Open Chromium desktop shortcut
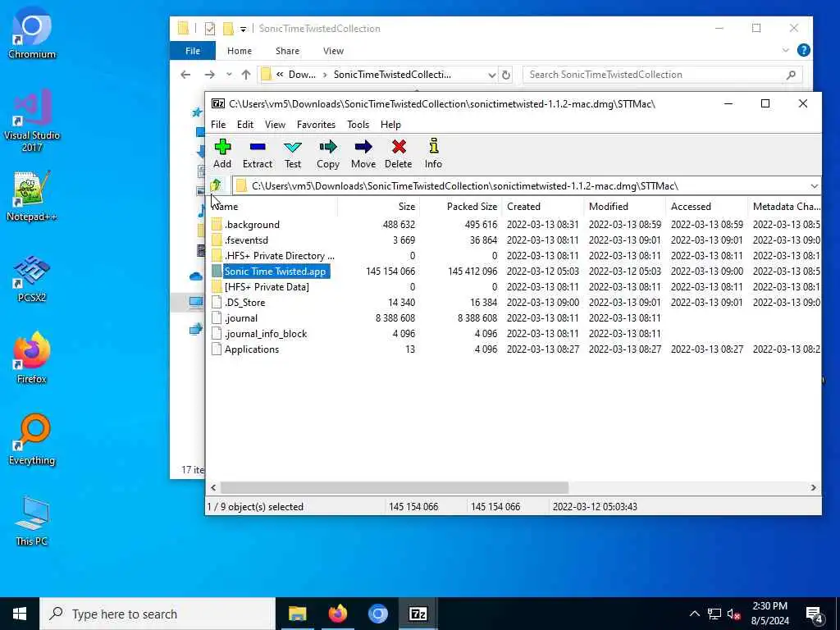This screenshot has width=840, height=630. [x=32, y=33]
